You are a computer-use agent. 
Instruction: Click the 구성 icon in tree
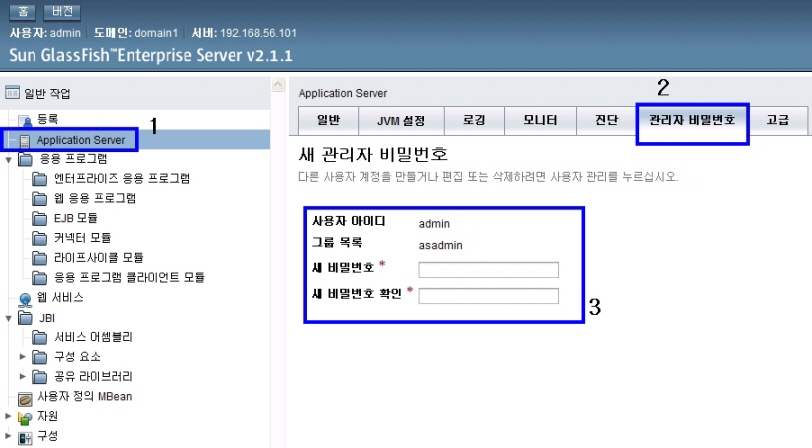(25, 437)
